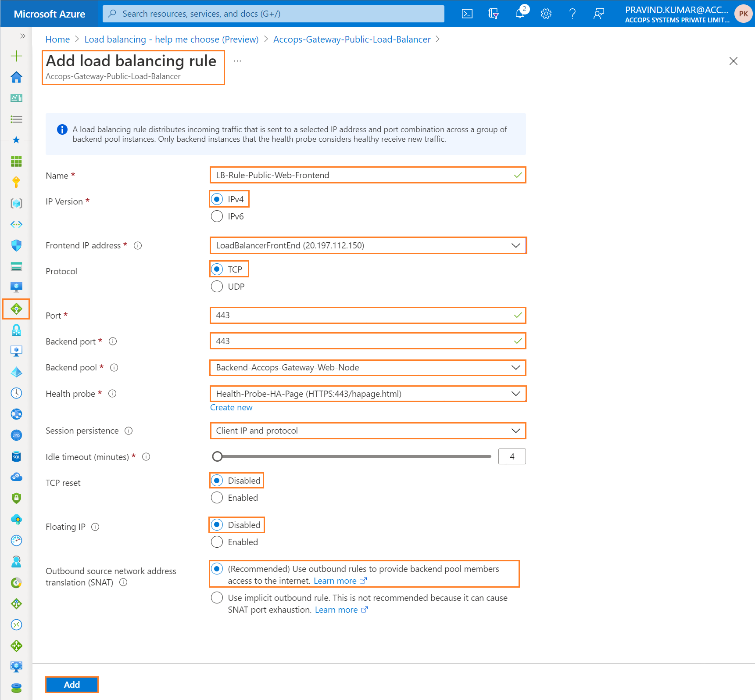
Task: Choose recommended outbound rules SNAT option
Action: (217, 569)
